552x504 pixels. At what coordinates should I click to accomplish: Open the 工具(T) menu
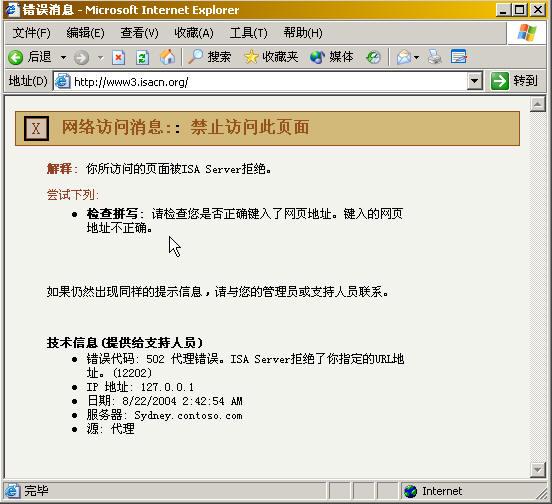point(249,33)
